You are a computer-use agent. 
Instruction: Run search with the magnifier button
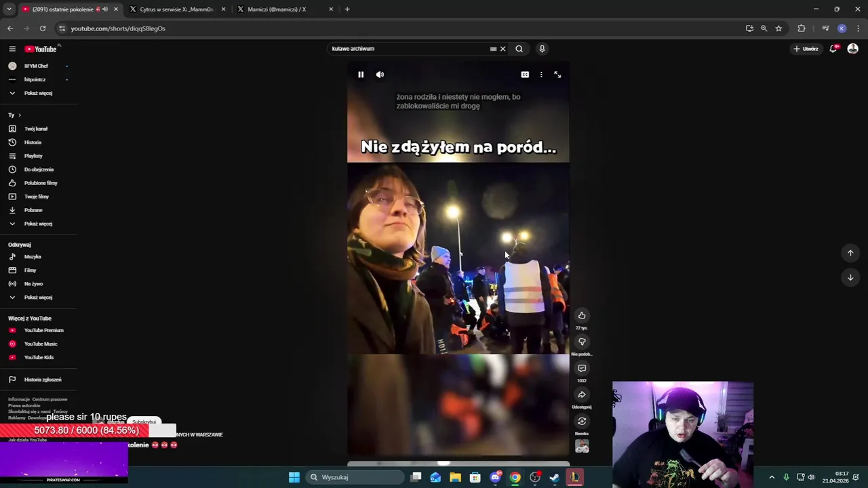519,49
